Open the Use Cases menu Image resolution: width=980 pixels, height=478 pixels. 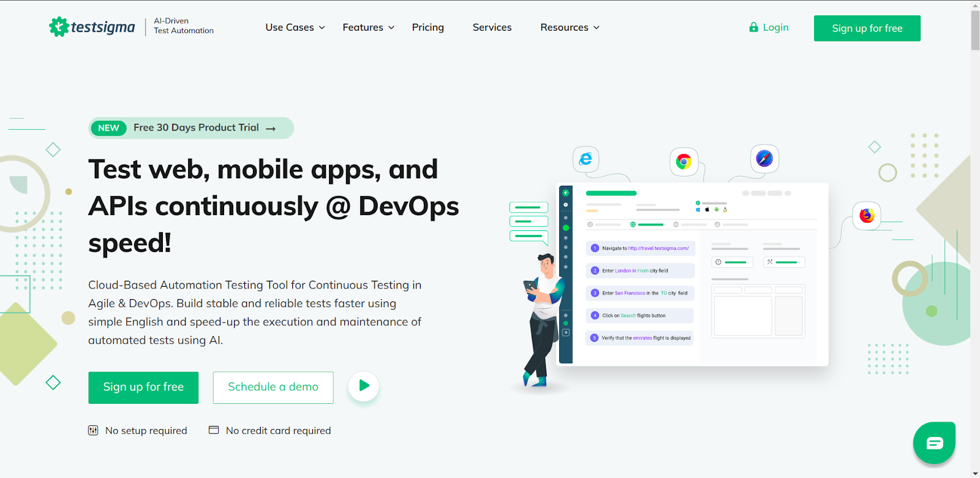click(x=295, y=28)
